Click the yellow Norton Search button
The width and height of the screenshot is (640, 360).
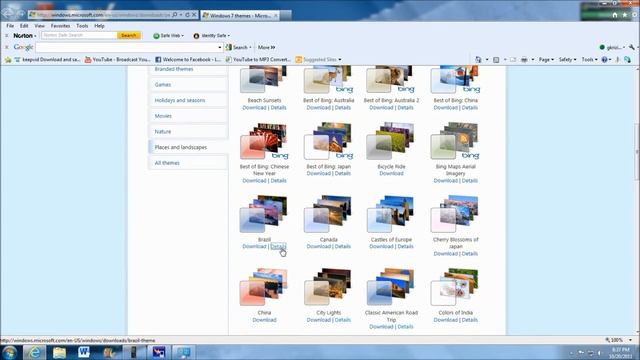coord(129,36)
